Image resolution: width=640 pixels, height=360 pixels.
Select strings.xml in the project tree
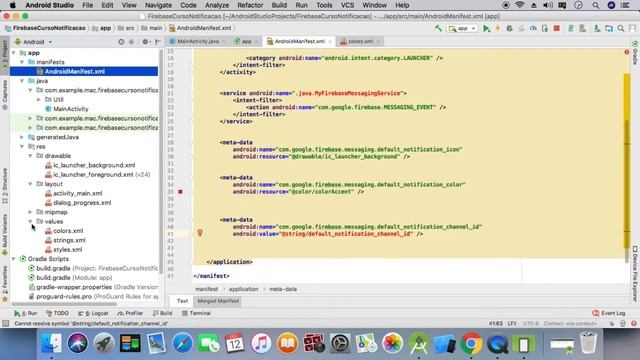tap(69, 240)
